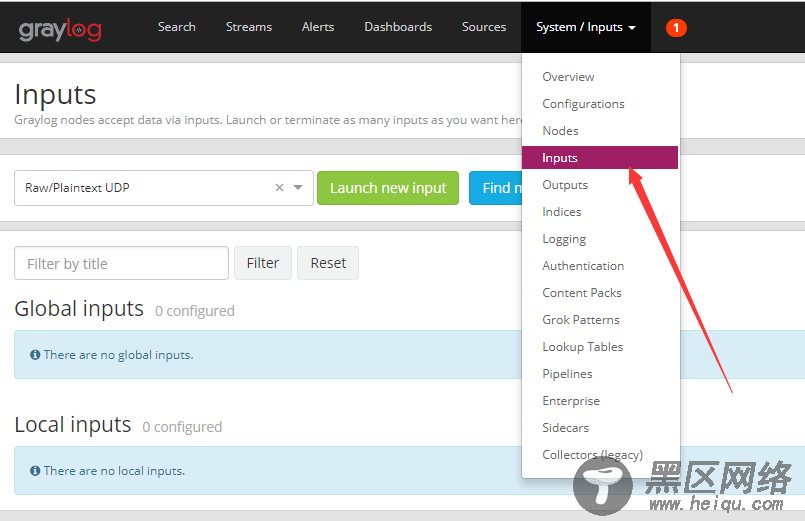Click the Inputs page title
Image resolution: width=805 pixels, height=521 pixels.
tap(55, 95)
